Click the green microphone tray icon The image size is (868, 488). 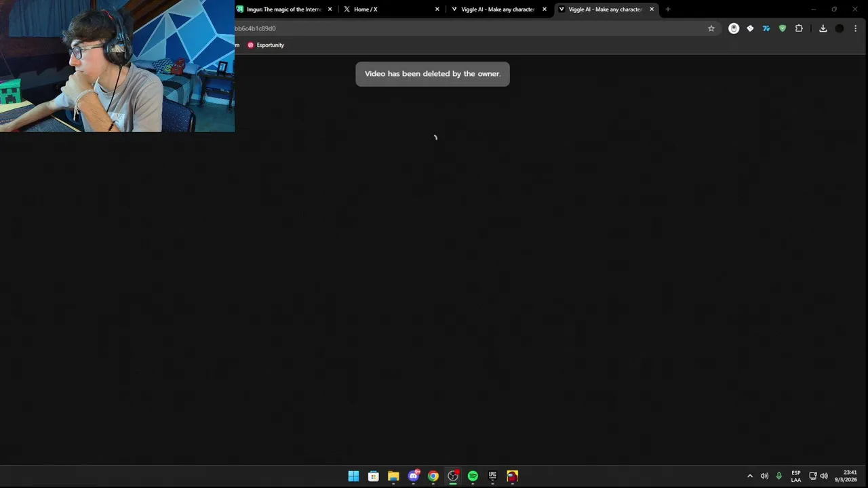pyautogui.click(x=778, y=476)
